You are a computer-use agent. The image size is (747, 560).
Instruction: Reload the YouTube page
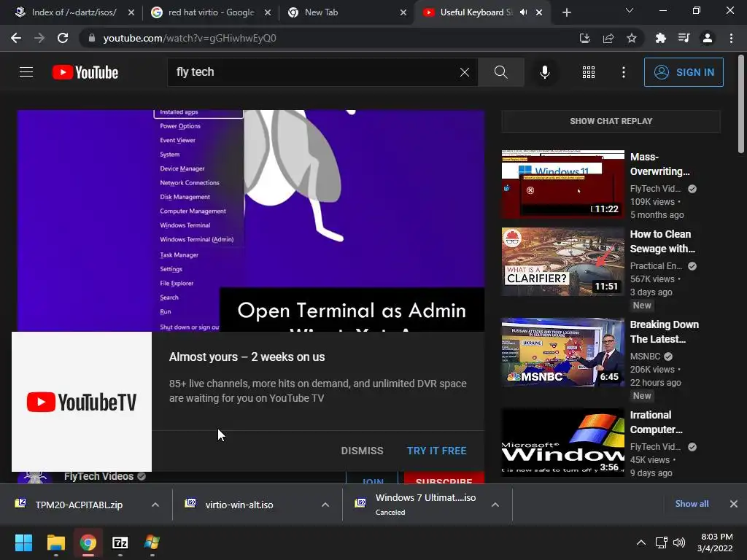coord(63,38)
